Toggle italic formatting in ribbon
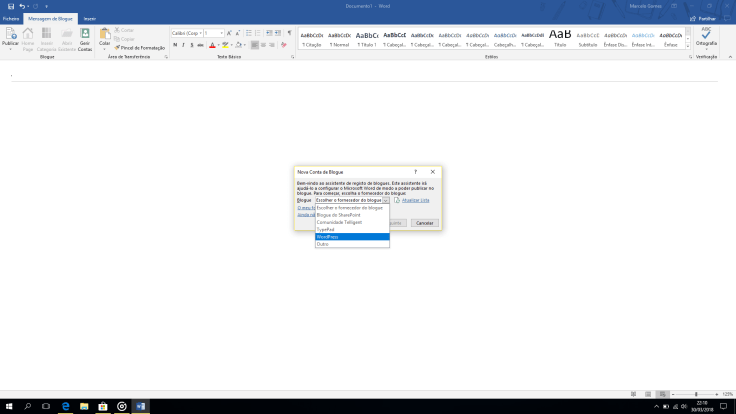Screen dimensions: 736x414 point(184,45)
